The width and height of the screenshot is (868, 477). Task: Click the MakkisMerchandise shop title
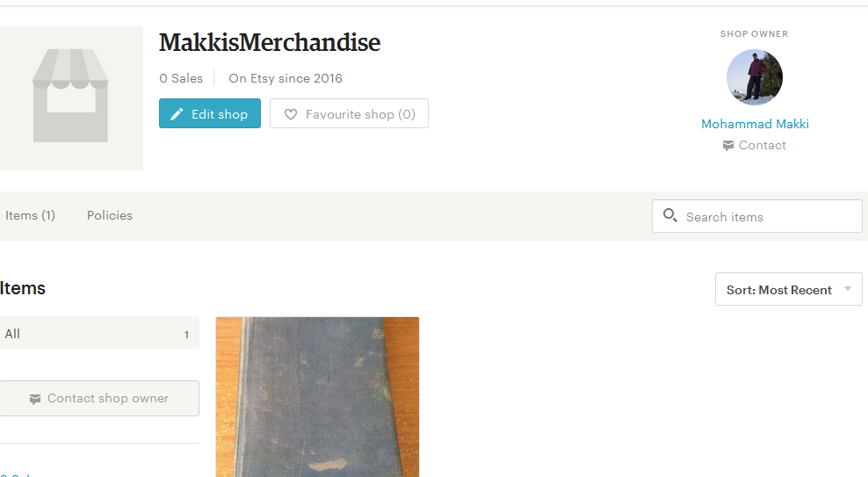pyautogui.click(x=270, y=43)
